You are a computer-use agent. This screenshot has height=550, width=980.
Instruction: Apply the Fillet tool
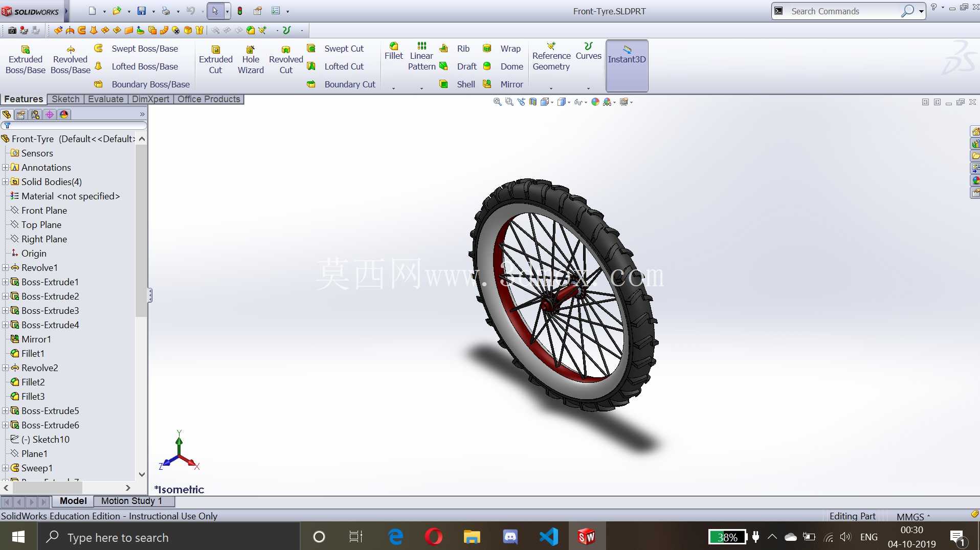tap(393, 51)
